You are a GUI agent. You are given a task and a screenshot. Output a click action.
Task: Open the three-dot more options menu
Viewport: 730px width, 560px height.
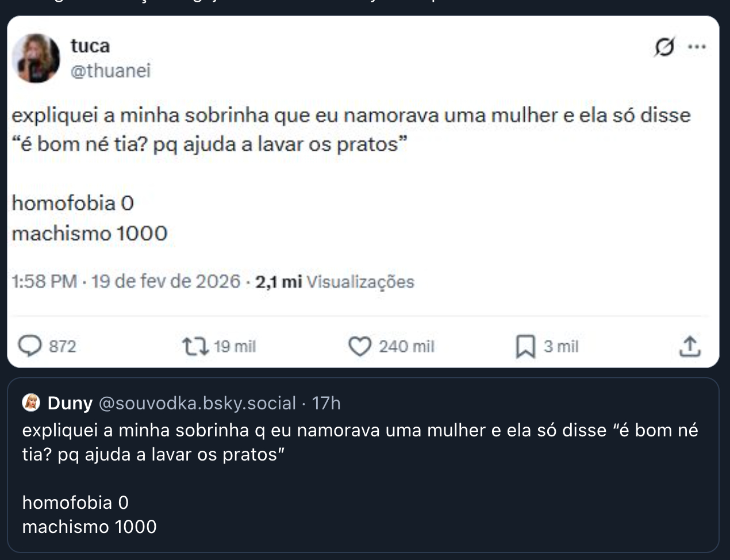697,47
